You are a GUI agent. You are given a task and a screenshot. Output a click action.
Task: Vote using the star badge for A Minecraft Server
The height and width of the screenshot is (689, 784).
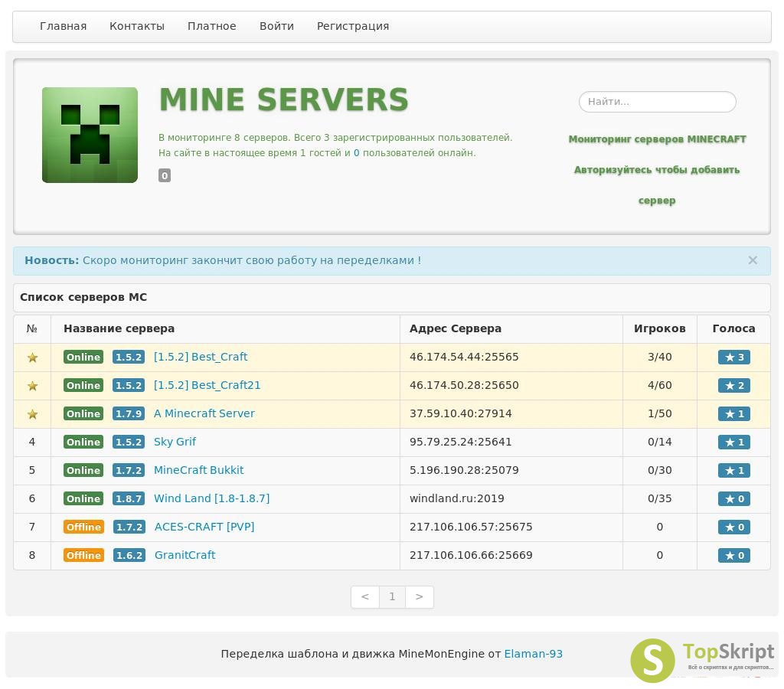[734, 414]
